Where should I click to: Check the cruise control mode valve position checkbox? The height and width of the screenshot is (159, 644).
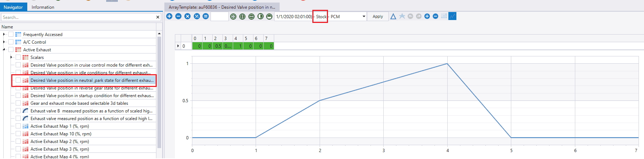pos(18,65)
